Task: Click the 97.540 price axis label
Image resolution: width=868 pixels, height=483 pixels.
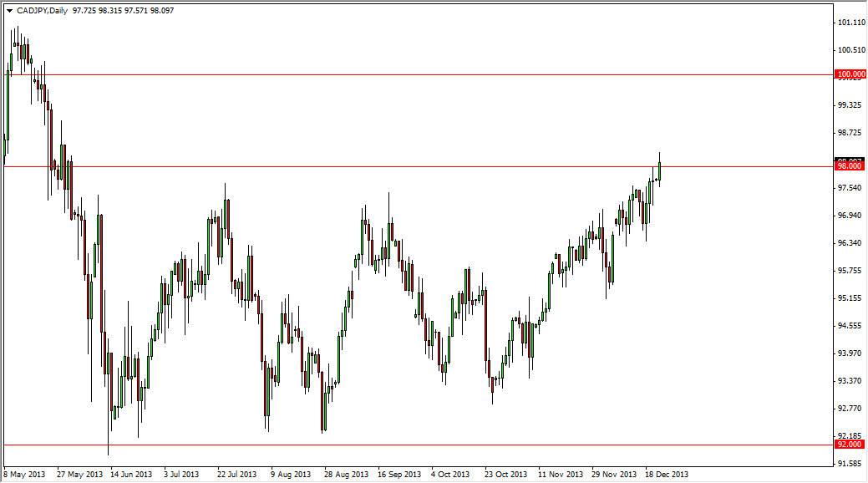Action: 850,188
